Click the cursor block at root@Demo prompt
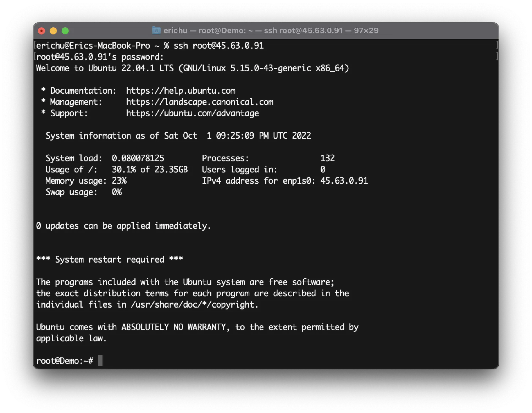 100,360
